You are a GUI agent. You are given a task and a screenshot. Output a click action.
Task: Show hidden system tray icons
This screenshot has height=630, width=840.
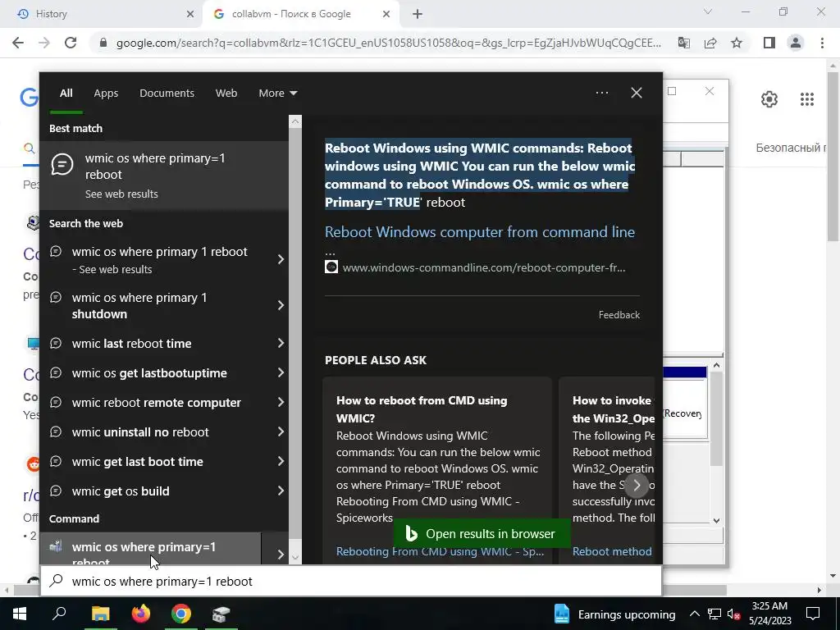click(694, 614)
